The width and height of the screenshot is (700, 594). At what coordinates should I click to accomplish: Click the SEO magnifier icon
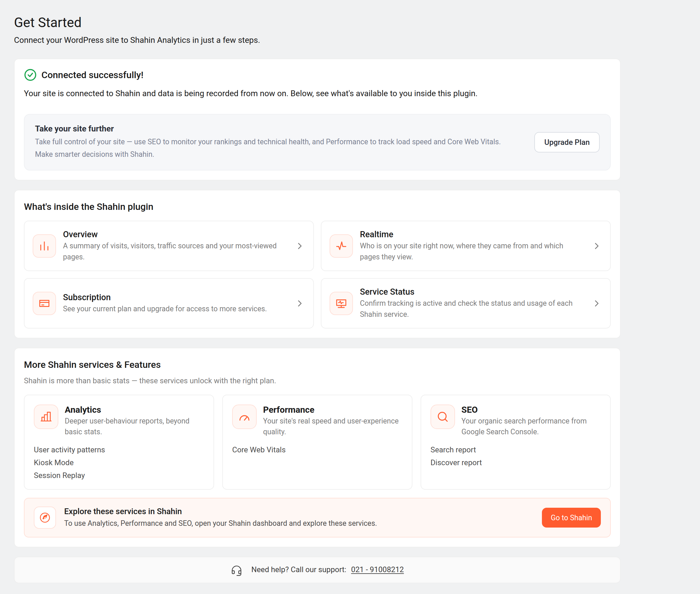[x=442, y=417]
